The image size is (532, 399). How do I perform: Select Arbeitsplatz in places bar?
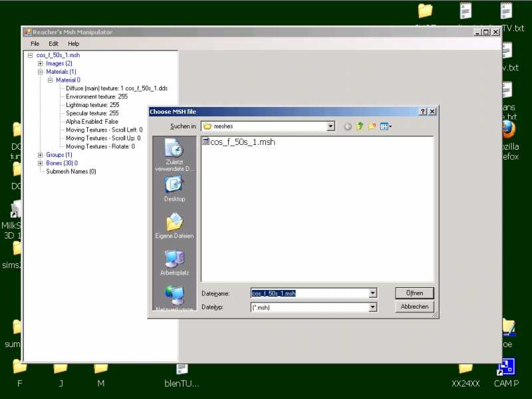pos(174,262)
